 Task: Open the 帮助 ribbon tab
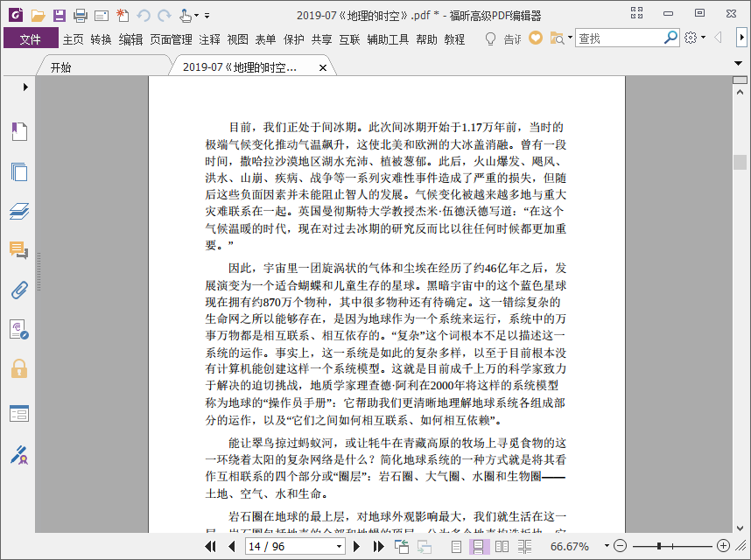click(427, 39)
